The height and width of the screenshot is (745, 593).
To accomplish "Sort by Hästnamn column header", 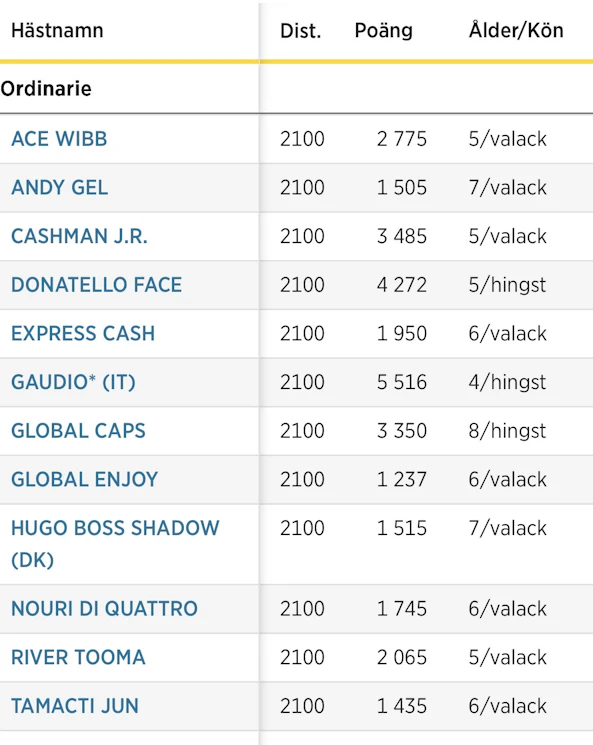I will pos(57,31).
